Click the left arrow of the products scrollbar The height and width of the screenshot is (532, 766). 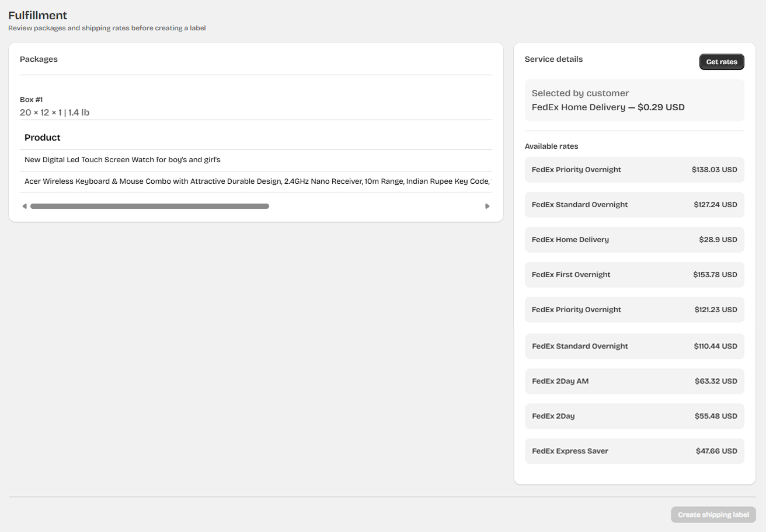coord(24,206)
